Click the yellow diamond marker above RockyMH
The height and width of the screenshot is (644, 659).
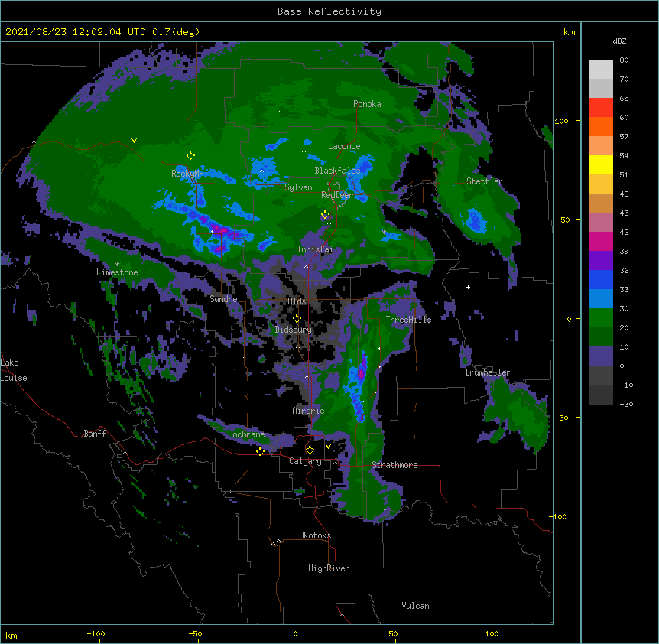tap(190, 156)
